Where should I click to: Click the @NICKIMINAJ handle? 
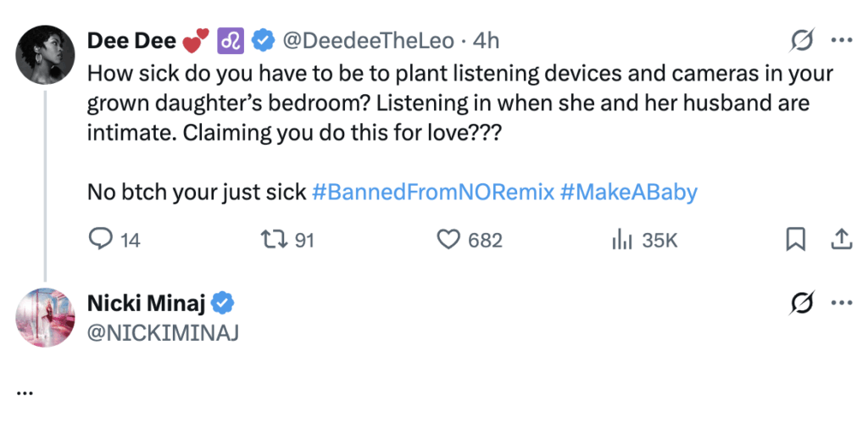pyautogui.click(x=163, y=333)
